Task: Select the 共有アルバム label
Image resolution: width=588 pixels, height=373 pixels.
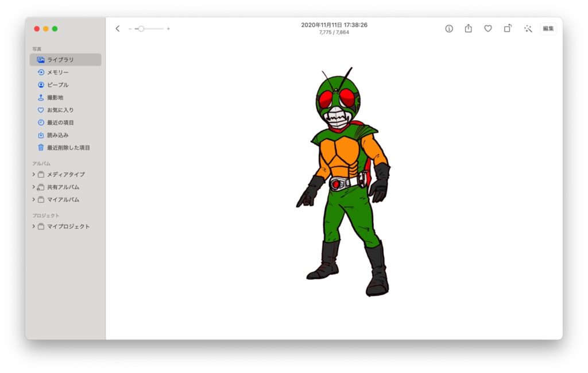Action: coord(63,187)
